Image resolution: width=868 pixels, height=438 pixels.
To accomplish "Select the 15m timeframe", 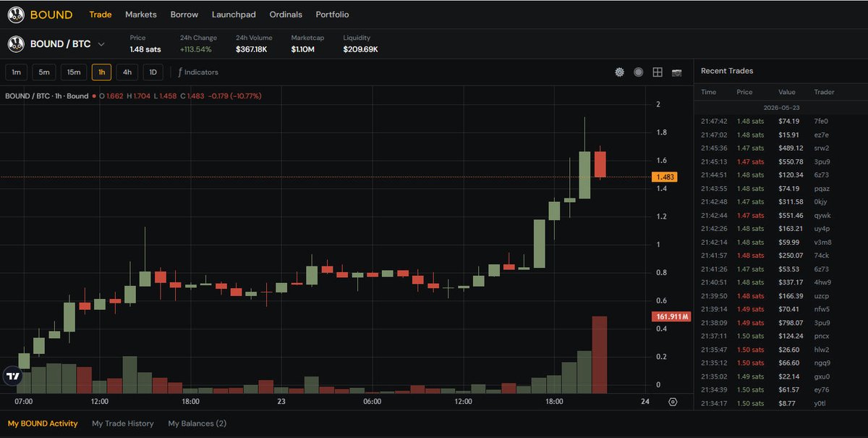I will [x=74, y=72].
